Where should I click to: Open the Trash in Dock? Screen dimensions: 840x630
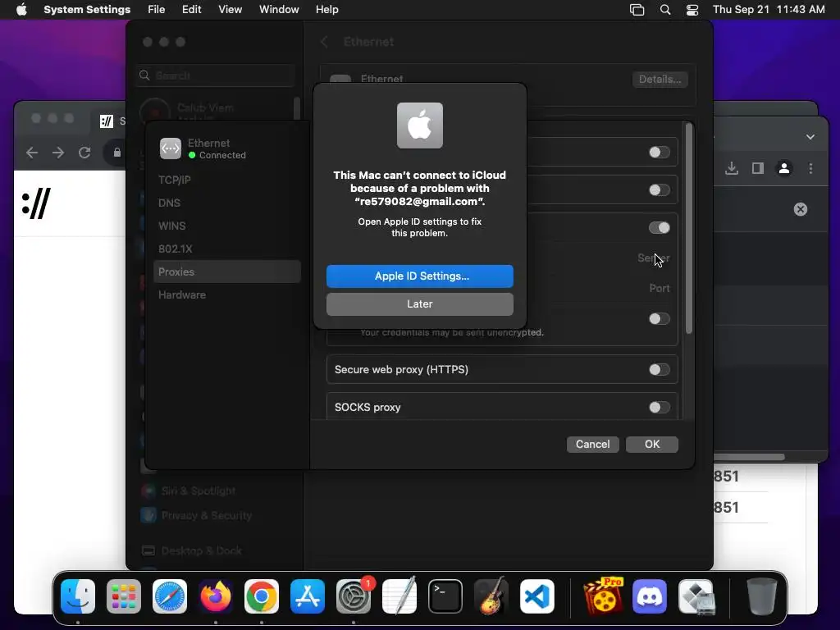[762, 596]
